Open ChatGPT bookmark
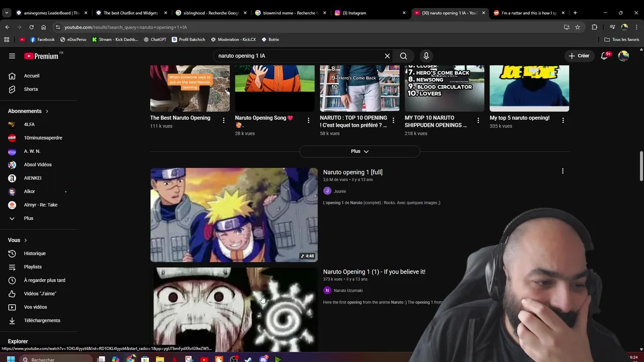This screenshot has height=362, width=644. click(155, 39)
